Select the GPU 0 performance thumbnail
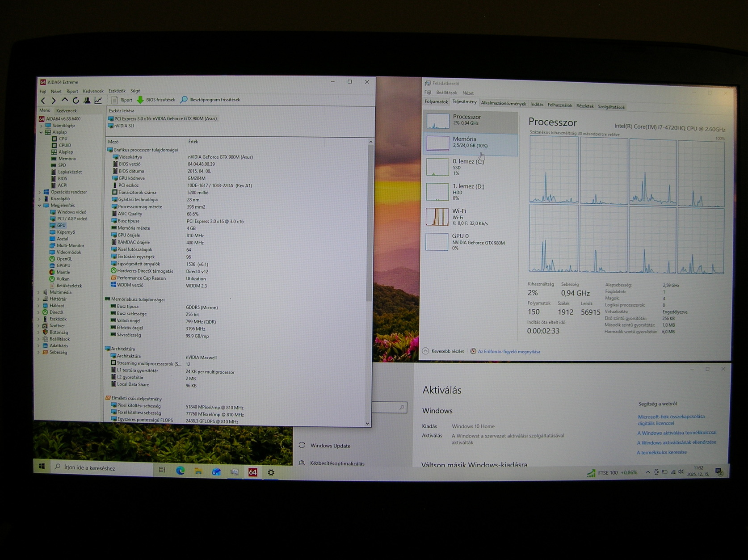Screen dimensions: 748x560 pos(437,242)
